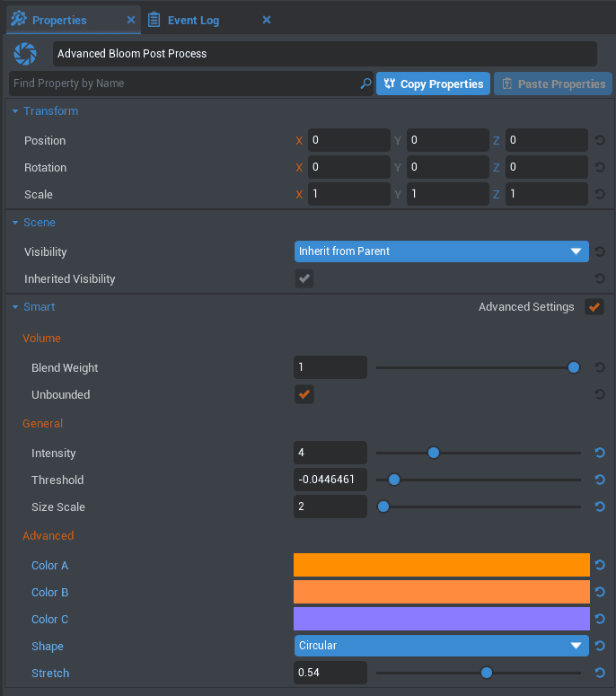Screen dimensions: 616x696
Task: Reset Size Scale to default
Action: pos(600,507)
